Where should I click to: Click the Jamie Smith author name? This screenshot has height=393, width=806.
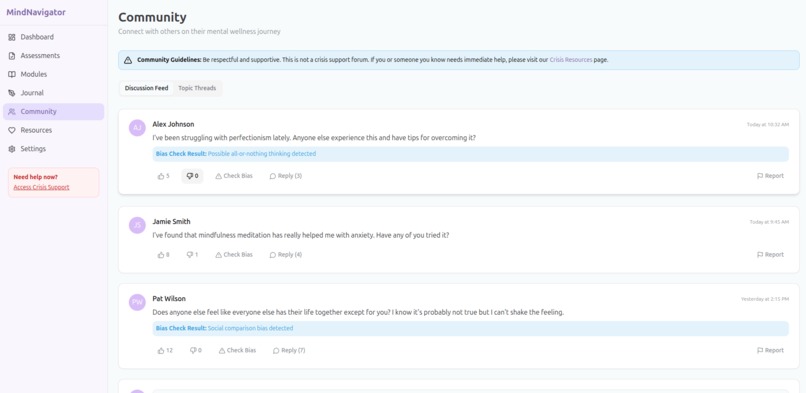pos(171,221)
